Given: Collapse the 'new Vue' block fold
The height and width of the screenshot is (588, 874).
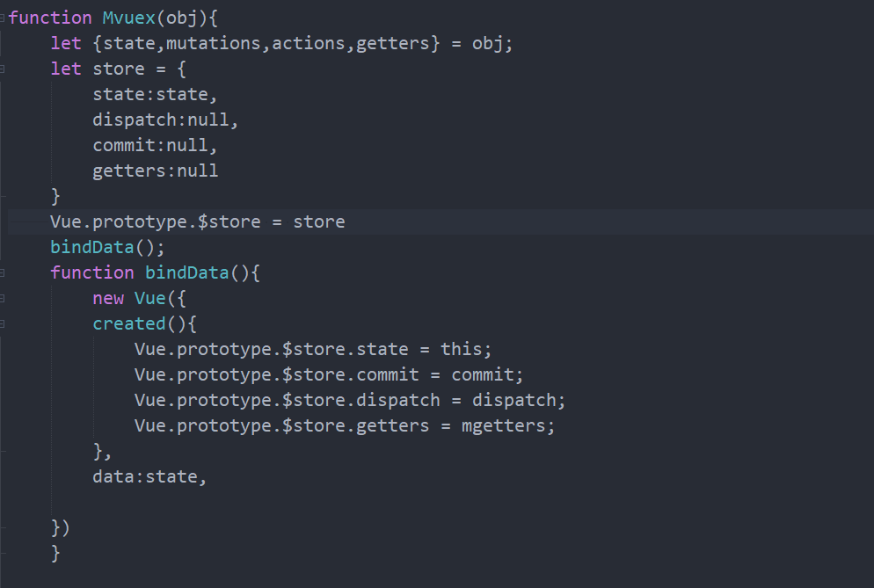Looking at the screenshot, I should [3, 298].
